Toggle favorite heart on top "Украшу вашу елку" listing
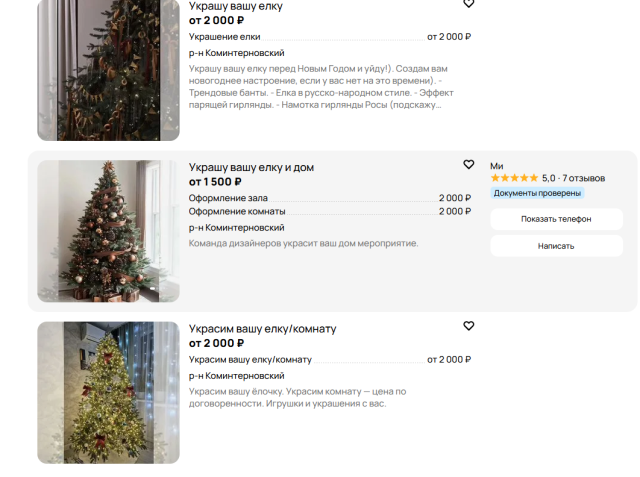This screenshot has height=477, width=640. click(x=469, y=4)
